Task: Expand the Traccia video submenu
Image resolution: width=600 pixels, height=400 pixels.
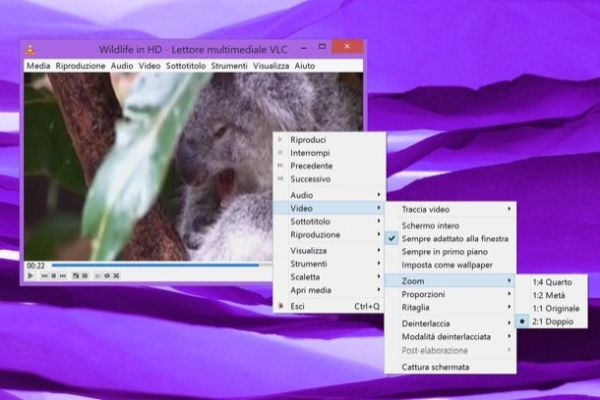Action: 450,210
